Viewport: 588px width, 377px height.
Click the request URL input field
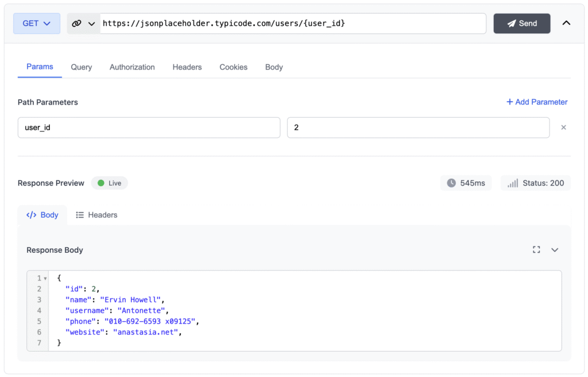[293, 24]
